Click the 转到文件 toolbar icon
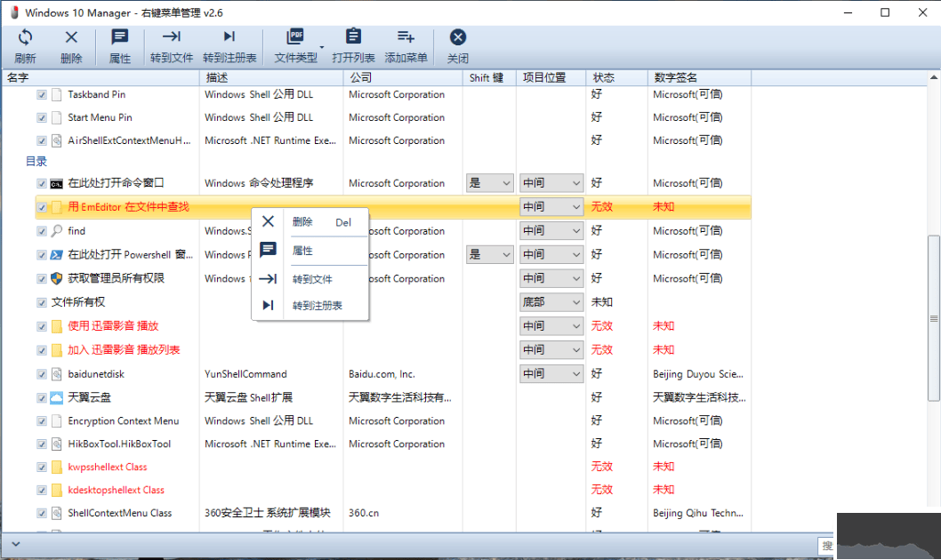 tap(171, 37)
